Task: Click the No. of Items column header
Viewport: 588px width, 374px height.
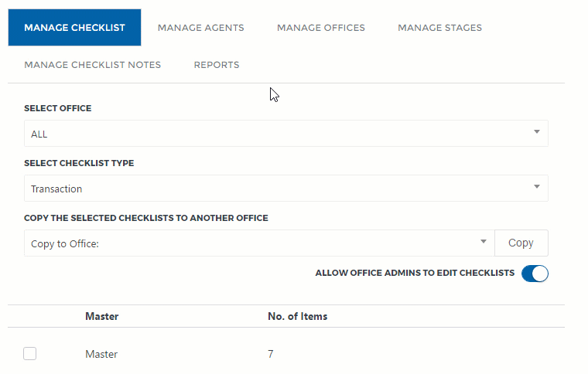Action: point(297,316)
